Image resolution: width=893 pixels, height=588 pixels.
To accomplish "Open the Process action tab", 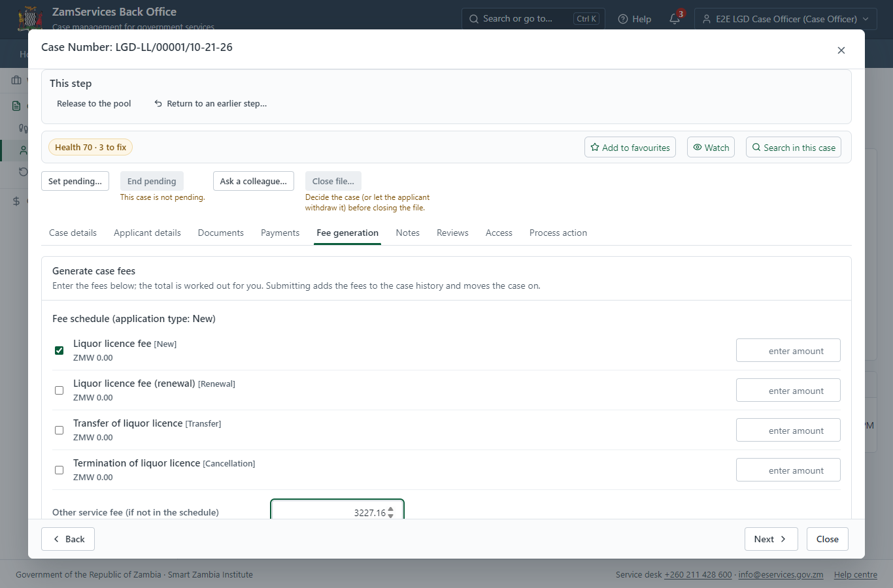I will pyautogui.click(x=558, y=233).
